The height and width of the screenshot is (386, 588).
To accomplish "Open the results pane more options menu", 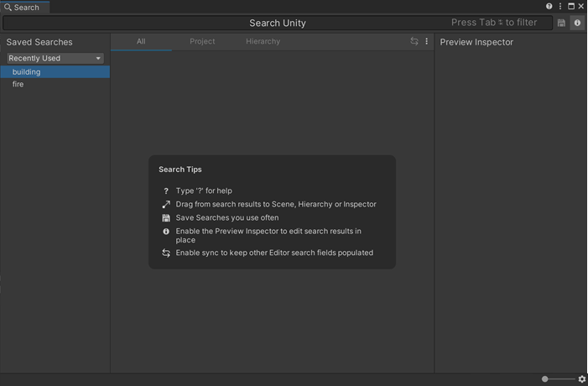I will tap(426, 41).
